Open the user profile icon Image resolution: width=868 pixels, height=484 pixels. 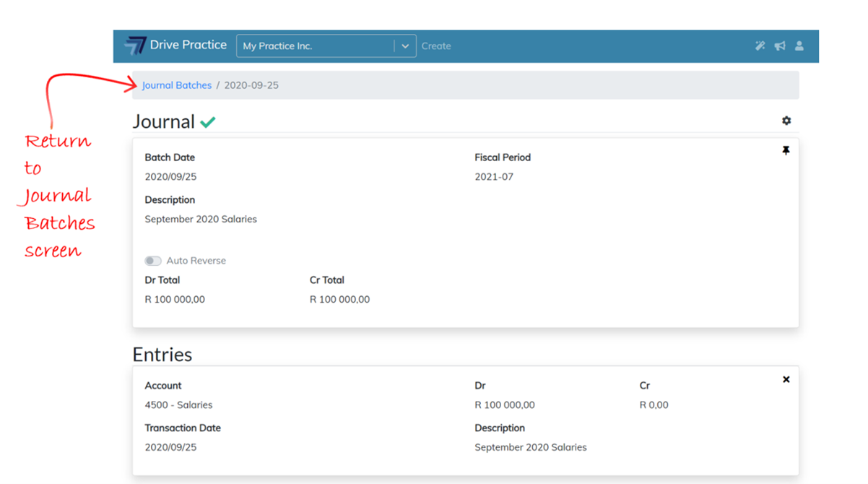[799, 46]
